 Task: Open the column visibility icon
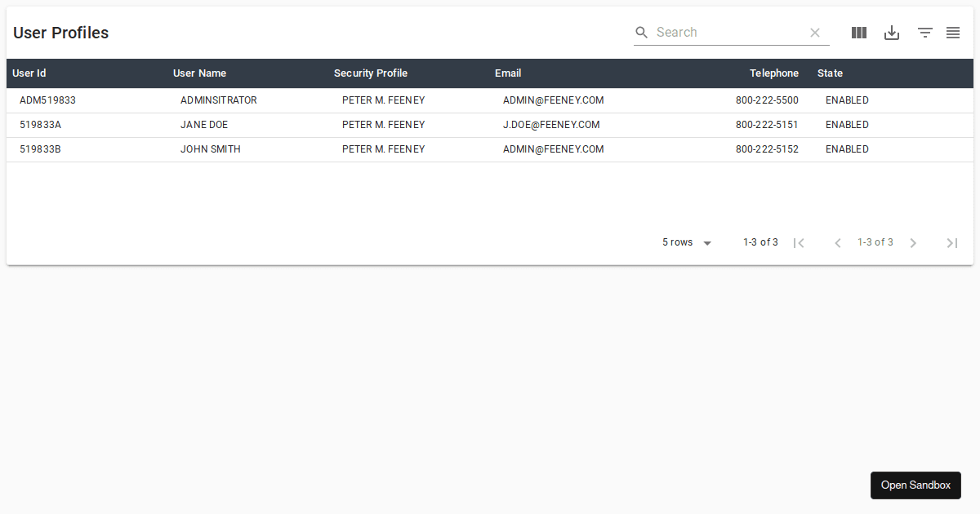(x=858, y=32)
